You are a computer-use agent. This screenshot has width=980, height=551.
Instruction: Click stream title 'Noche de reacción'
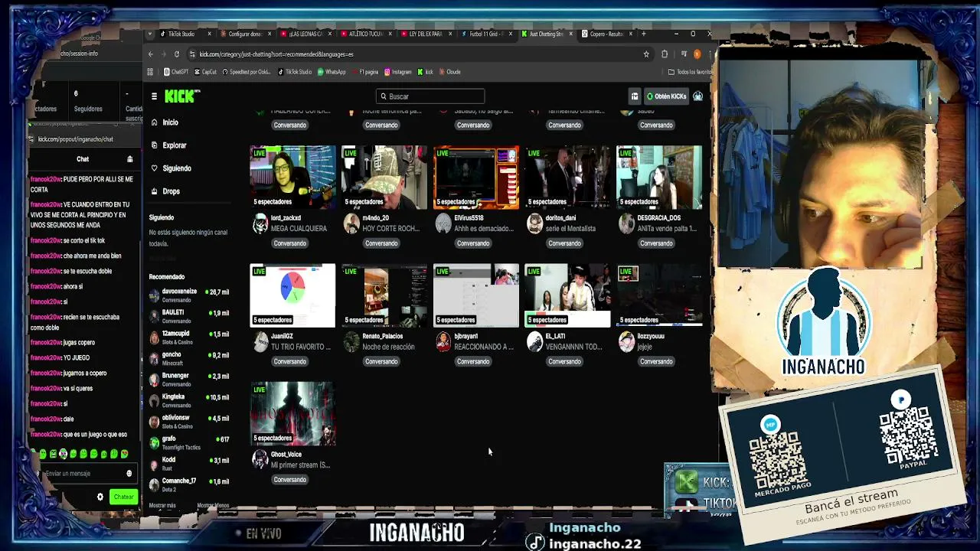(388, 347)
